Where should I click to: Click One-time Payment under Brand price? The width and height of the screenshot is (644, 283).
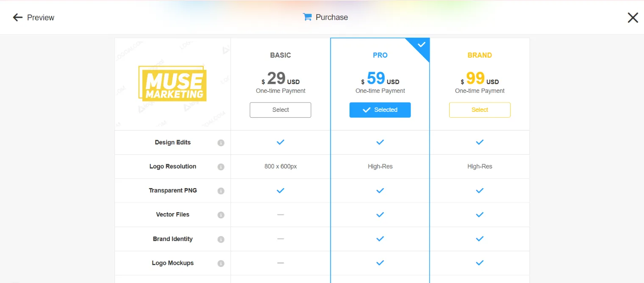480,91
